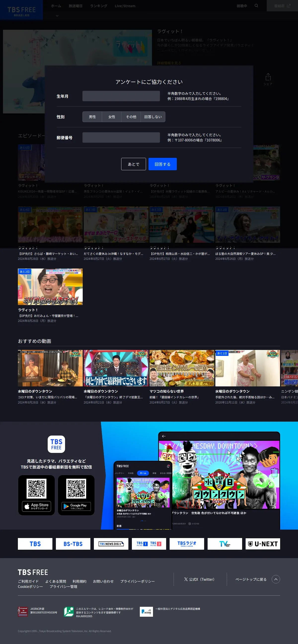The width and height of the screenshot is (298, 644).
Task: Click the green L-mark icon
Action: pyautogui.click(x=69, y=611)
